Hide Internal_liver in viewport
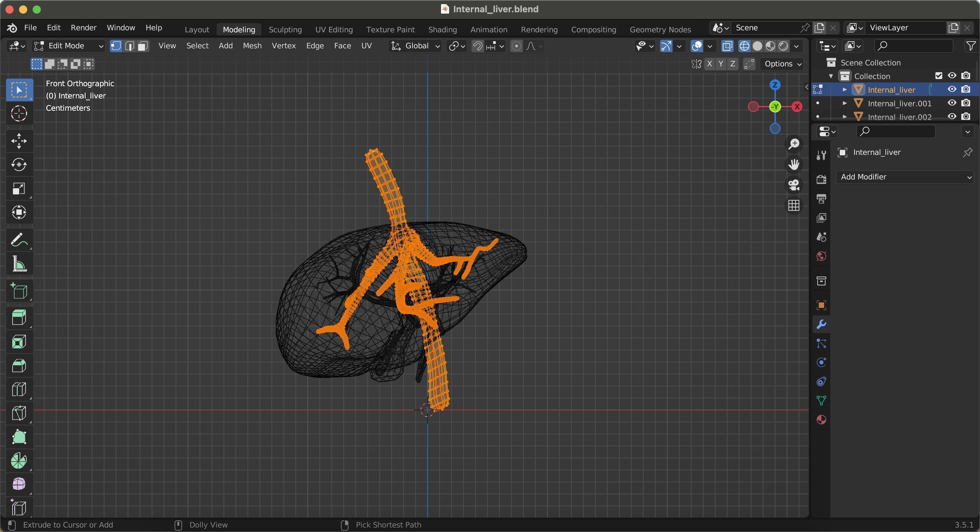 click(x=952, y=90)
